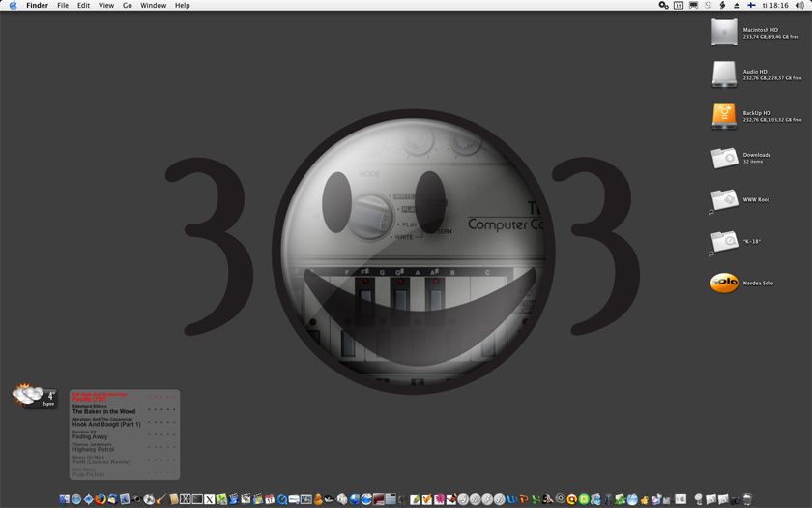Open the green square icon in Dock

point(584,499)
